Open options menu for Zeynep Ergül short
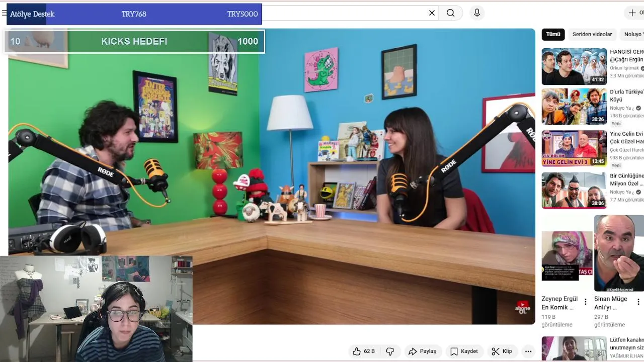The width and height of the screenshot is (644, 362). pyautogui.click(x=585, y=302)
